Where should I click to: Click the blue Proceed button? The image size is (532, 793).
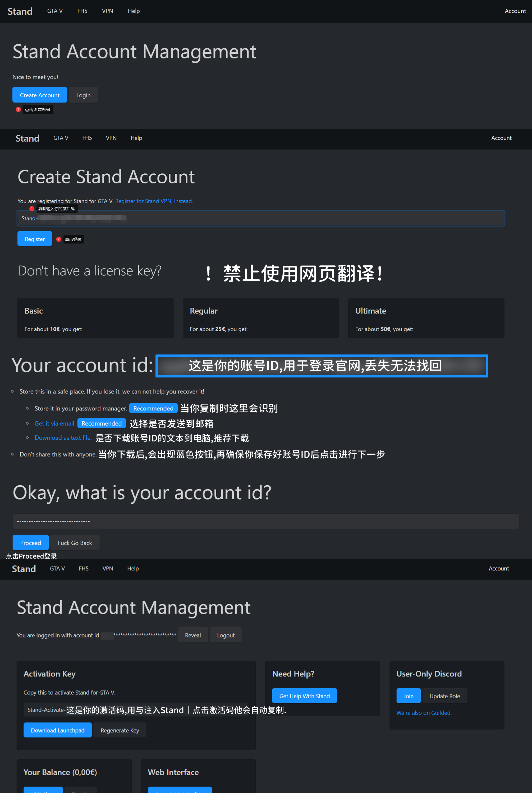30,543
